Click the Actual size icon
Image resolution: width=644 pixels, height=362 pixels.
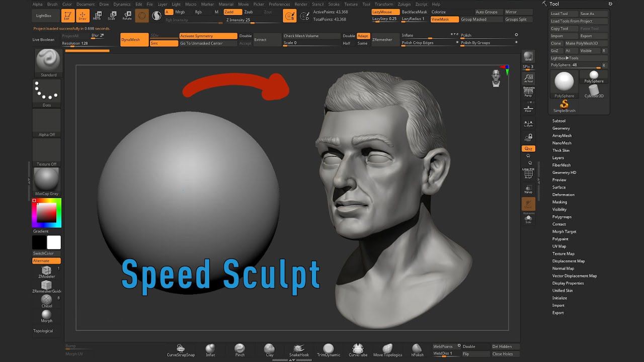(528, 78)
